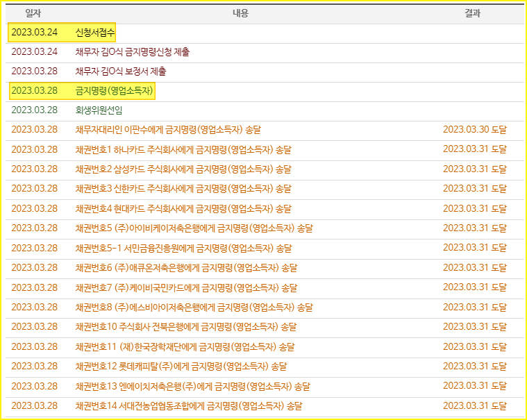527x420 pixels.
Task: Click 도달 result for 현대카드 row
Action: [474, 209]
